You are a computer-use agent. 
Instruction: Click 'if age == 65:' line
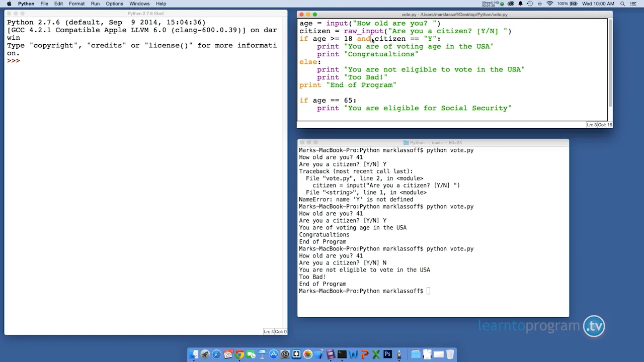(328, 101)
